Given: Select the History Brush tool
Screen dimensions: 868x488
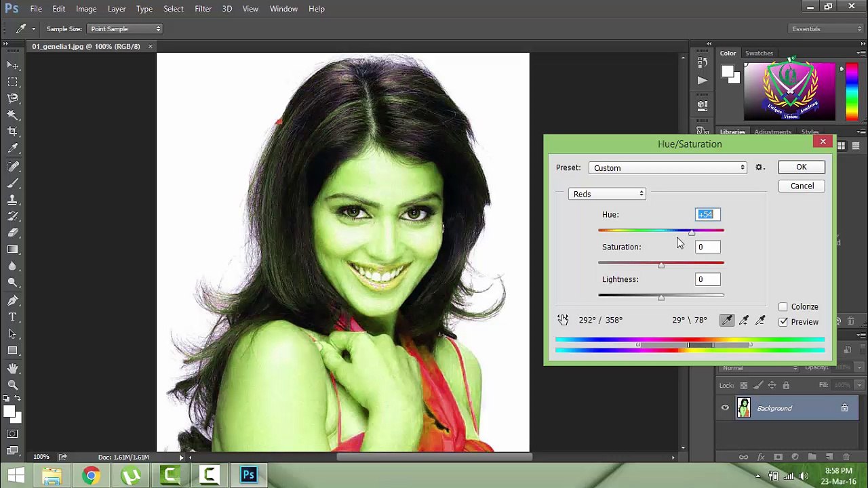Looking at the screenshot, I should (x=12, y=216).
